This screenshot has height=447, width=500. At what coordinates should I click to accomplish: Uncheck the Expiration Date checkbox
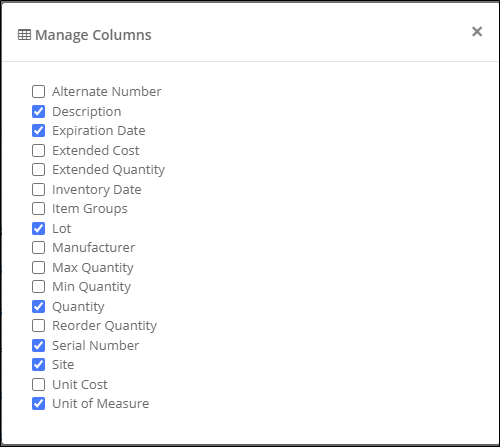click(x=39, y=130)
